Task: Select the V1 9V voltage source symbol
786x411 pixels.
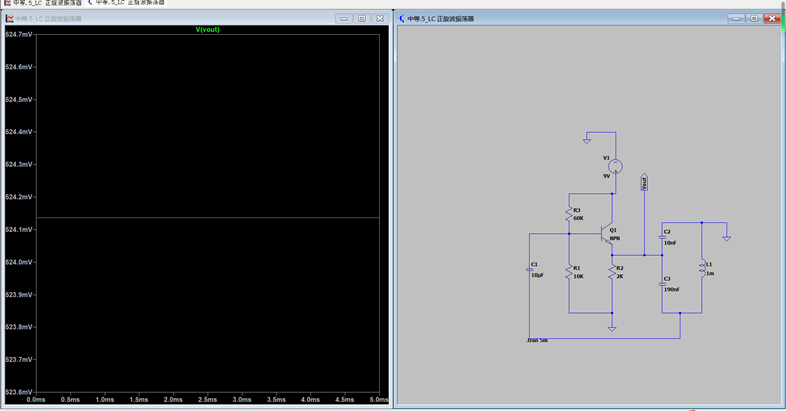Action: (x=616, y=166)
